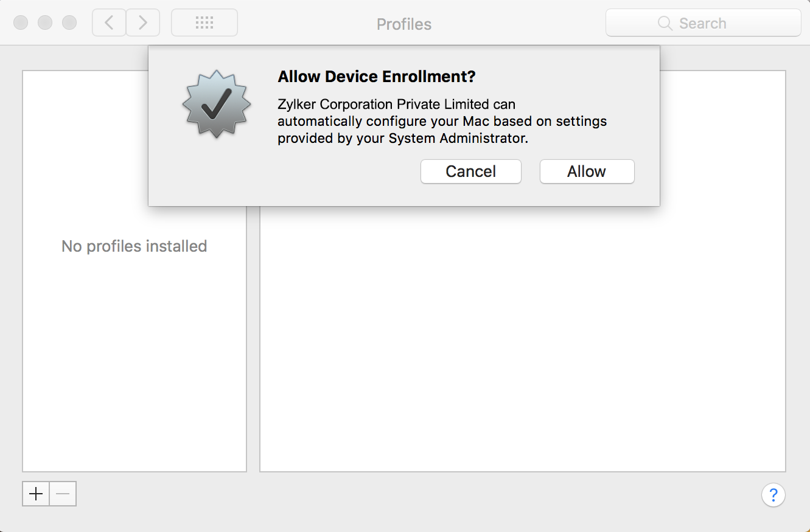Focus the Search text field
This screenshot has width=810, height=532.
click(718, 24)
